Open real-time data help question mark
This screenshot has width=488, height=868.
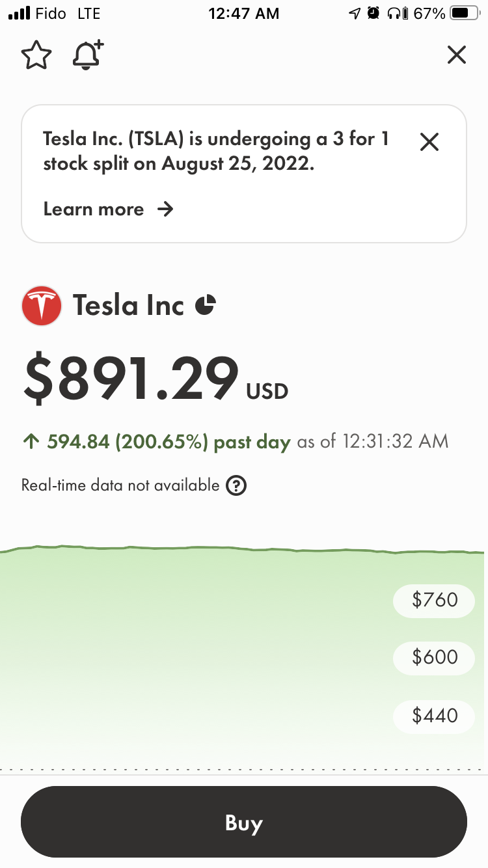click(236, 485)
